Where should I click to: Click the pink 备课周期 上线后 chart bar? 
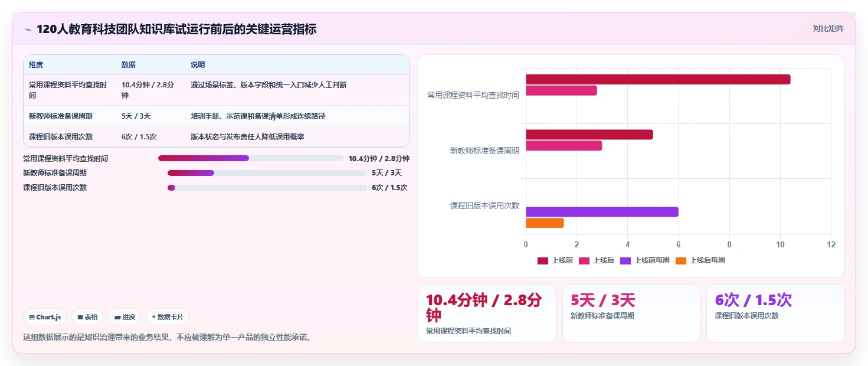[x=564, y=146]
